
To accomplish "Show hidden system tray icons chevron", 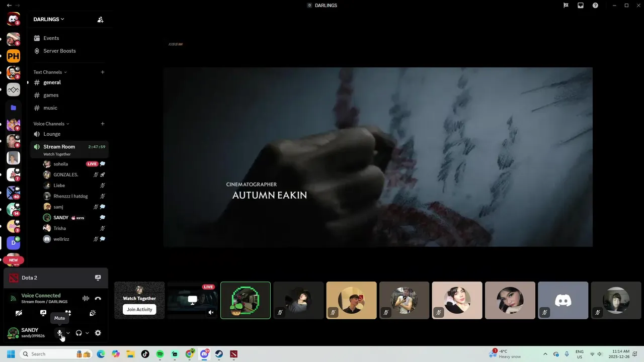I will [545, 354].
